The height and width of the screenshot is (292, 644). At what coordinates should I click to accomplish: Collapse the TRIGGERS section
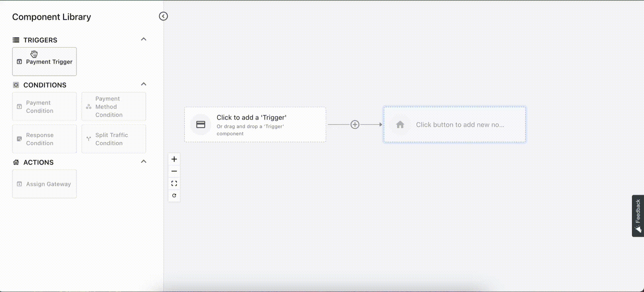(x=144, y=39)
